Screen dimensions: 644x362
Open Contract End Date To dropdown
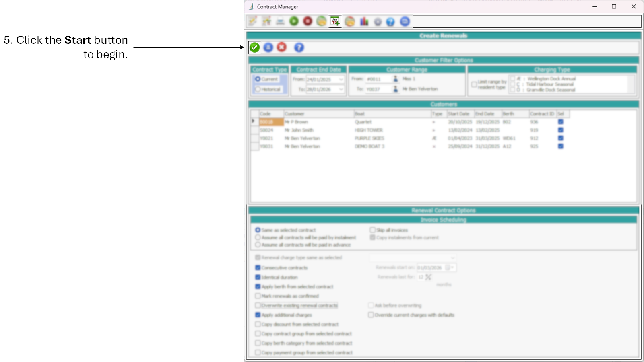tap(341, 89)
